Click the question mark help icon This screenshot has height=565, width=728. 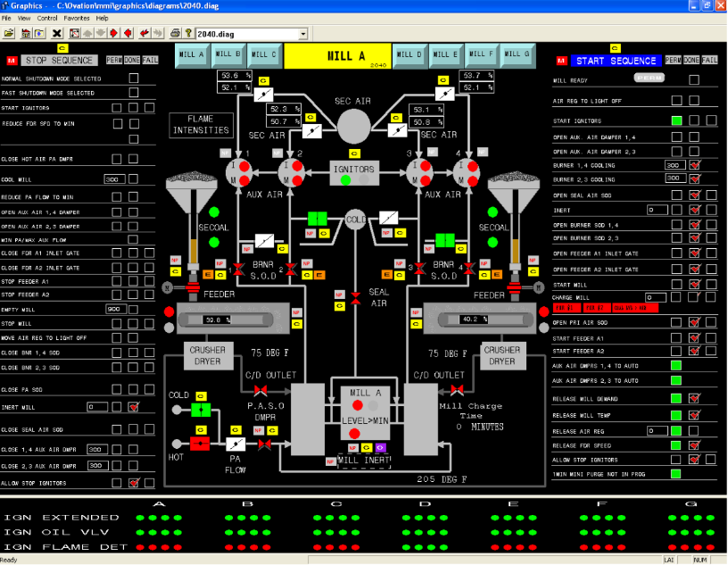[x=188, y=33]
